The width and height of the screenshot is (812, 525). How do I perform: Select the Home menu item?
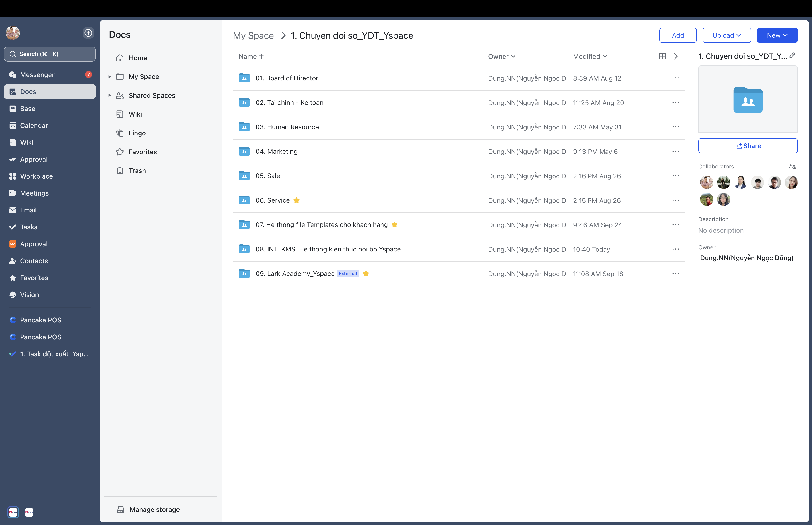[x=138, y=57]
